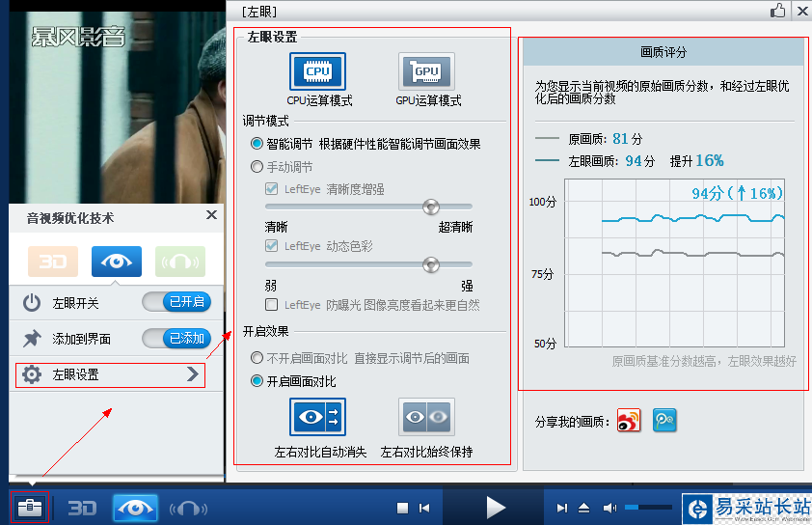This screenshot has width=812, height=525.
Task: Select 手动调节 radio option
Action: pos(257,167)
